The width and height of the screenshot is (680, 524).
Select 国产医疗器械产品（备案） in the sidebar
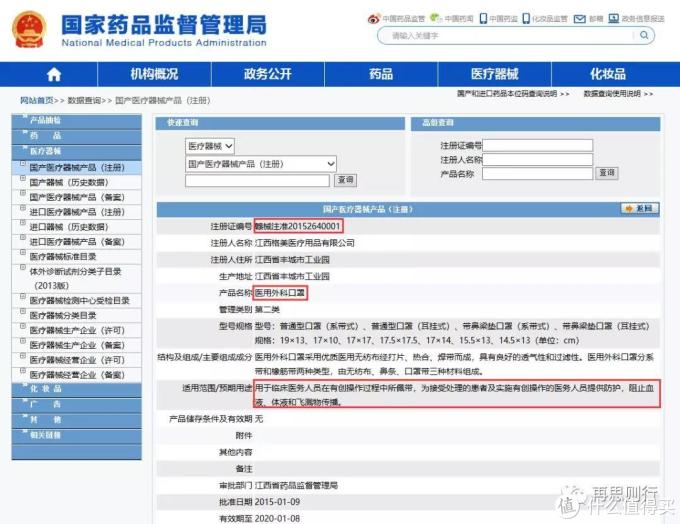coord(77,197)
